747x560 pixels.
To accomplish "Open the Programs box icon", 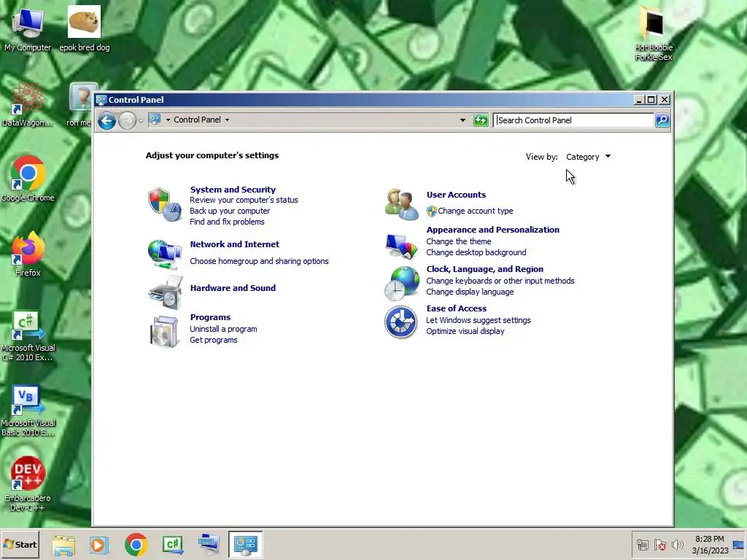I will 164,332.
